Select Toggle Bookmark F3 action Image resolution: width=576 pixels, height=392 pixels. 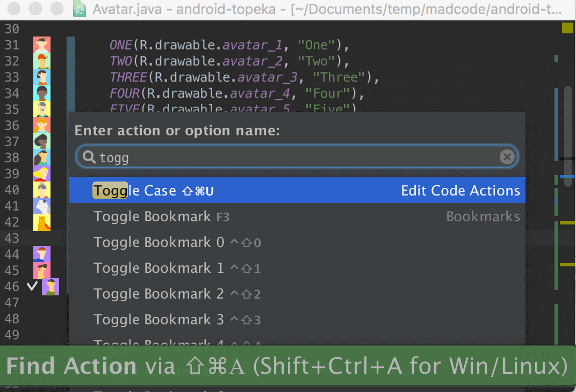click(x=297, y=216)
